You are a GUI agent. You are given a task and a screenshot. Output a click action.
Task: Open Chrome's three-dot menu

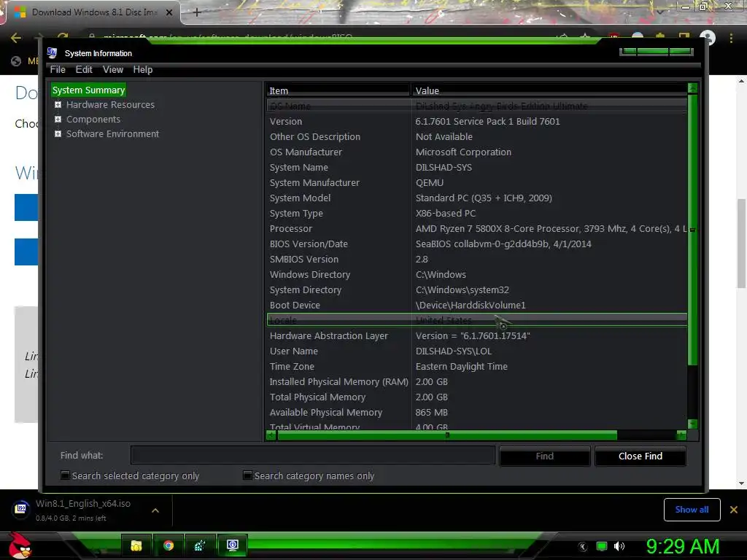click(731, 38)
